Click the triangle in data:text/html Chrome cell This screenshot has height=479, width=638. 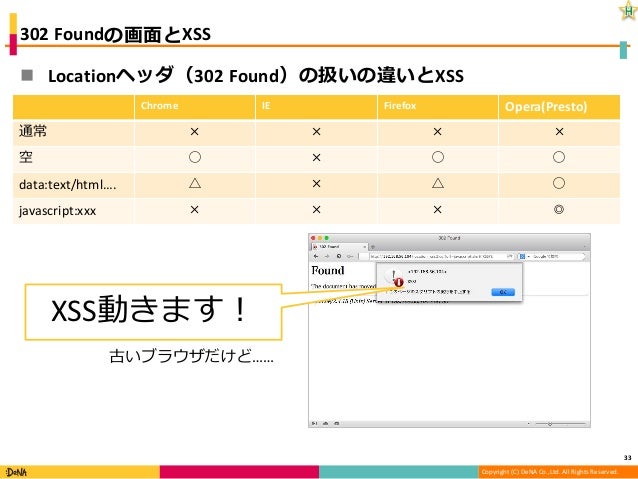pos(195,183)
